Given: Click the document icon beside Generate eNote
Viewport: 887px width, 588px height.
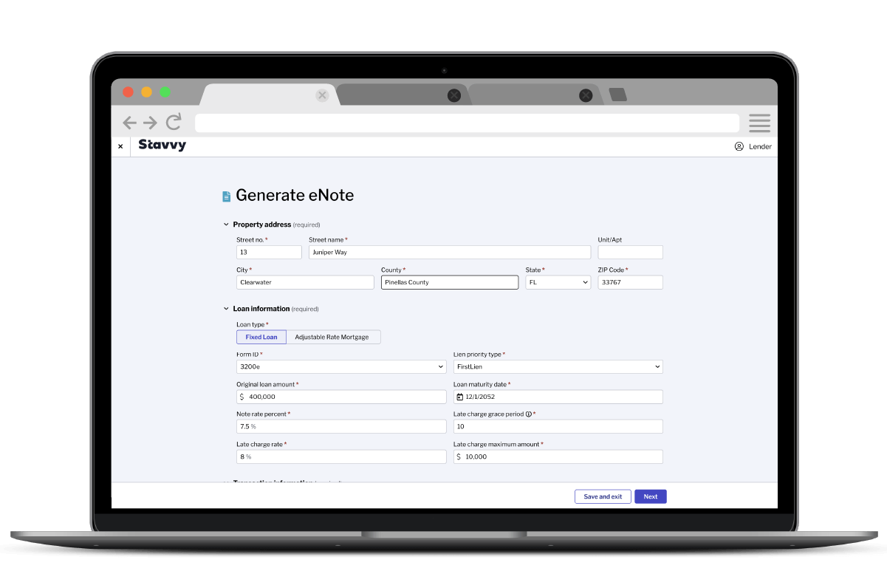Looking at the screenshot, I should 227,196.
